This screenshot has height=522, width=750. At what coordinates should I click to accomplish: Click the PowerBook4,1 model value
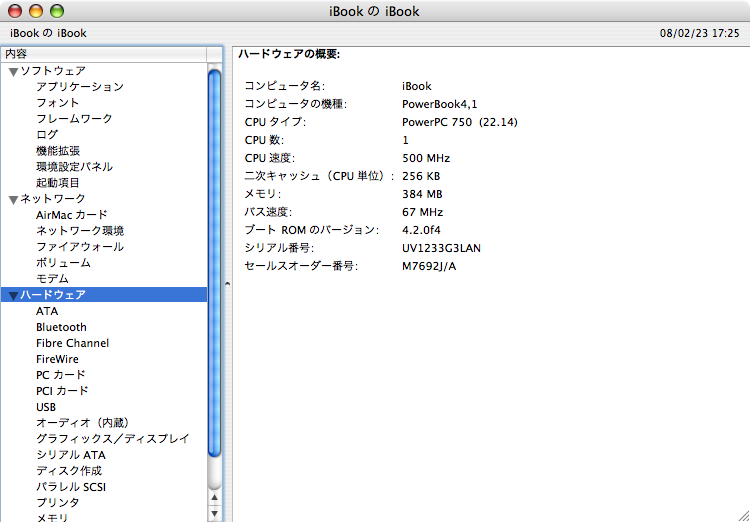(440, 104)
